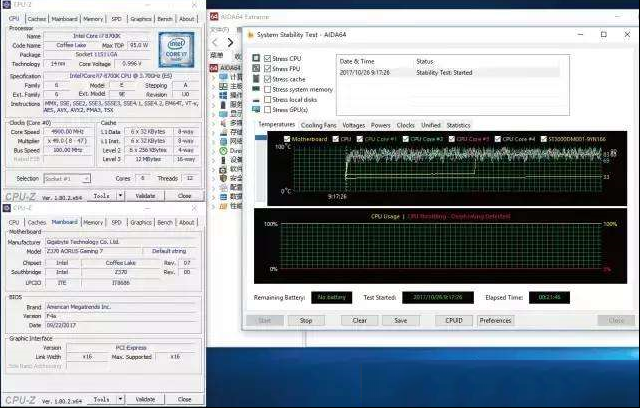Go back in AIDA64 navigation
This screenshot has width=640, height=408.
click(x=215, y=42)
